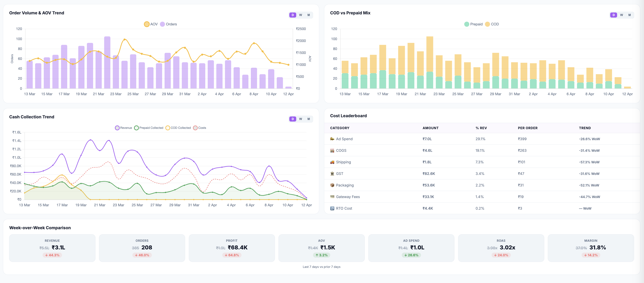The image size is (644, 283).
Task: Click the factory icon beside COGS
Action: tap(332, 150)
